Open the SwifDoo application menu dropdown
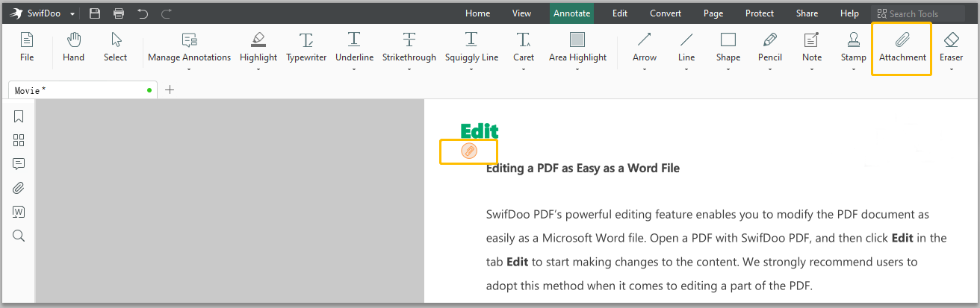Image resolution: width=980 pixels, height=308 pixels. (72, 14)
